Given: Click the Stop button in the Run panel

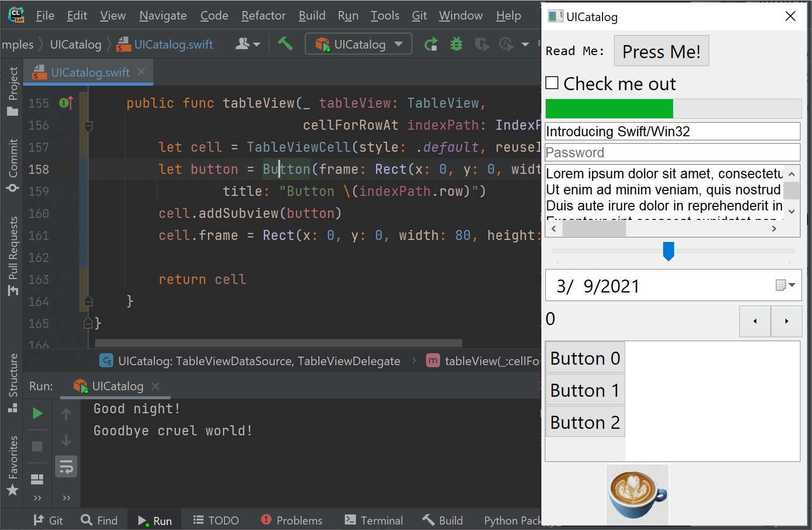Looking at the screenshot, I should [x=37, y=446].
